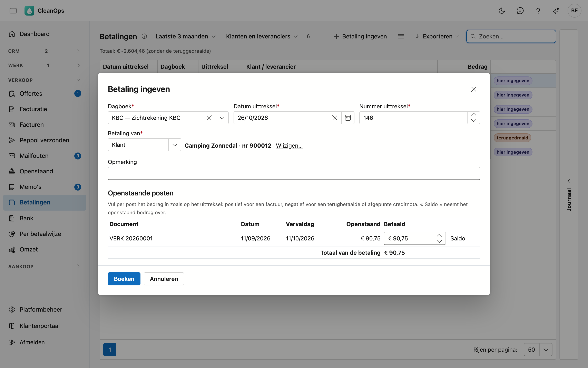
Task: Open the help question mark icon
Action: pyautogui.click(x=538, y=10)
